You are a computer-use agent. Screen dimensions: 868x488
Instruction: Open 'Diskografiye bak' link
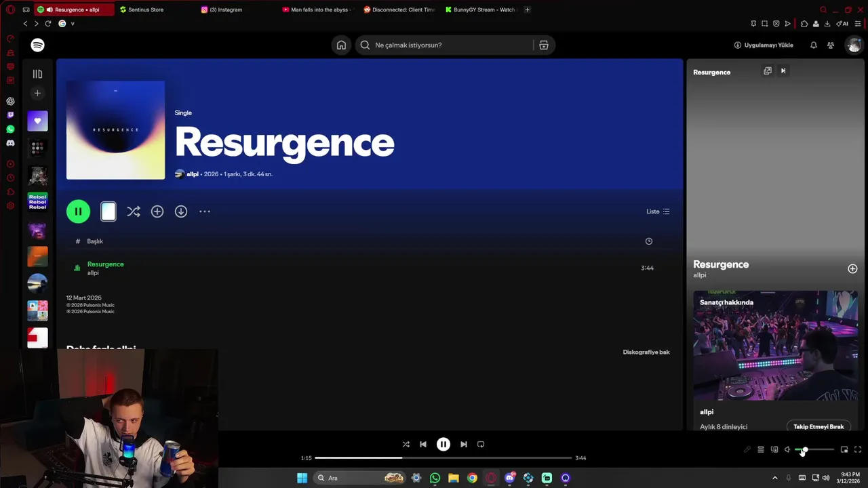click(x=646, y=352)
